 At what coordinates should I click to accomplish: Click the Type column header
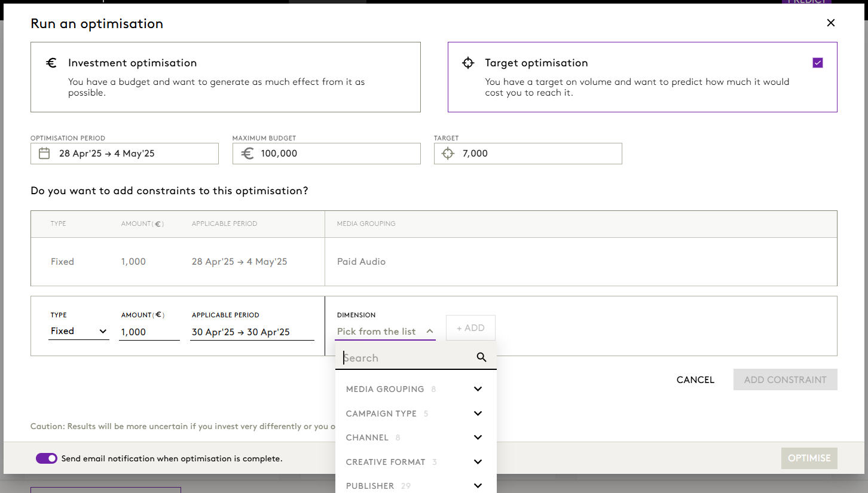click(x=59, y=223)
